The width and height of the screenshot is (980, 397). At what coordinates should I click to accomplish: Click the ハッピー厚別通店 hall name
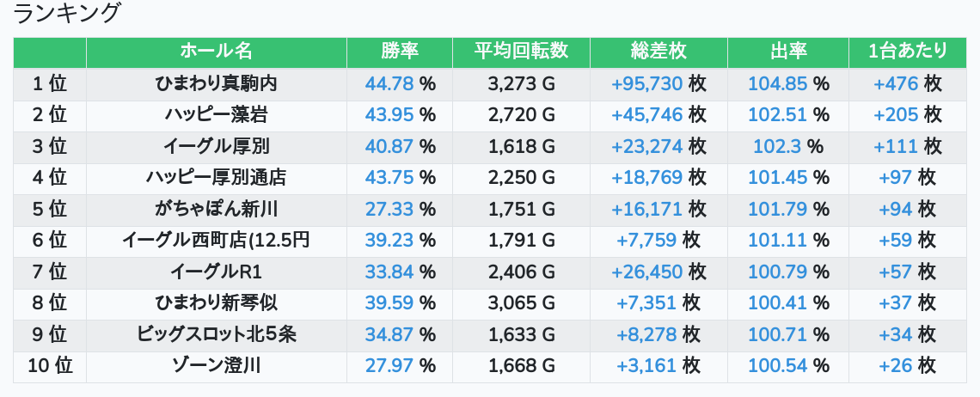click(x=216, y=177)
